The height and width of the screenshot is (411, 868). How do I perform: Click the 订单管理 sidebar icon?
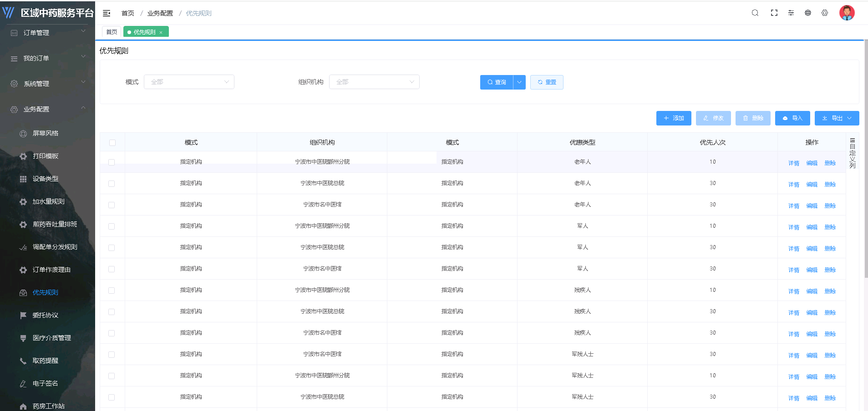click(x=14, y=33)
